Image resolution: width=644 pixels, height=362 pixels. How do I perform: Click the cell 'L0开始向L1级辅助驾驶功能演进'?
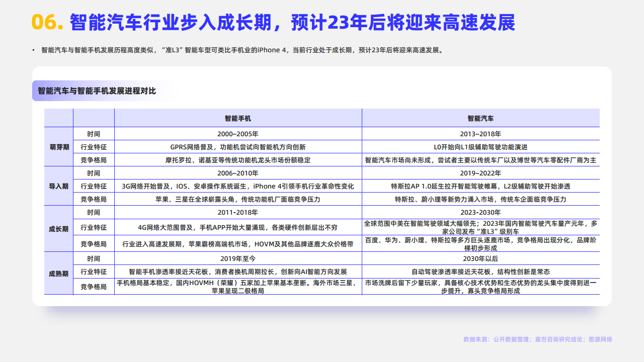coord(480,147)
